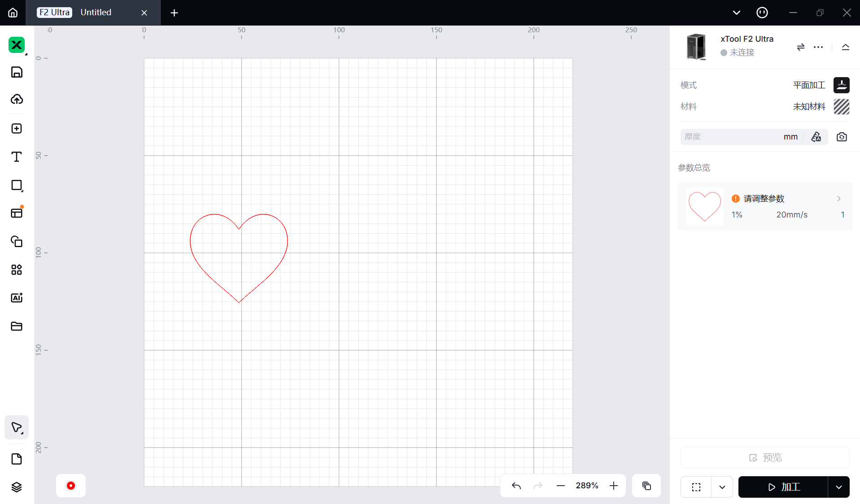Screen dimensions: 860x504
Task: Click the save file icon
Action: tap(17, 72)
